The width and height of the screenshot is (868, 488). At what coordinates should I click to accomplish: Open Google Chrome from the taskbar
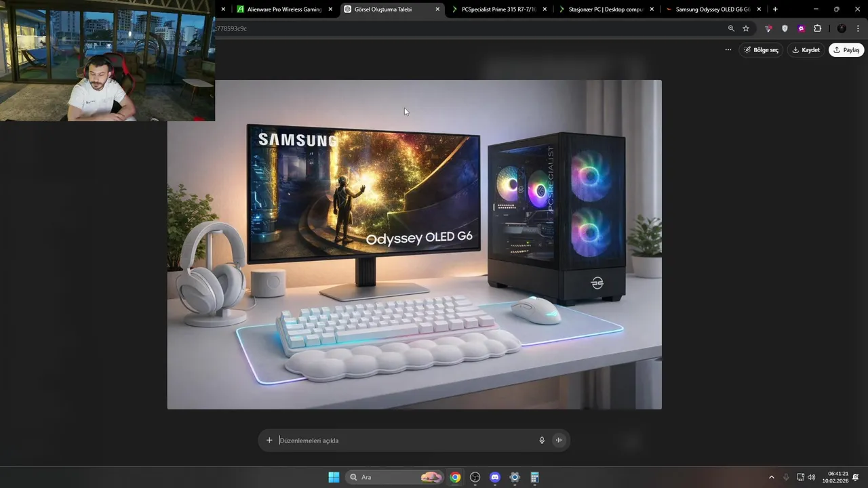pyautogui.click(x=455, y=477)
